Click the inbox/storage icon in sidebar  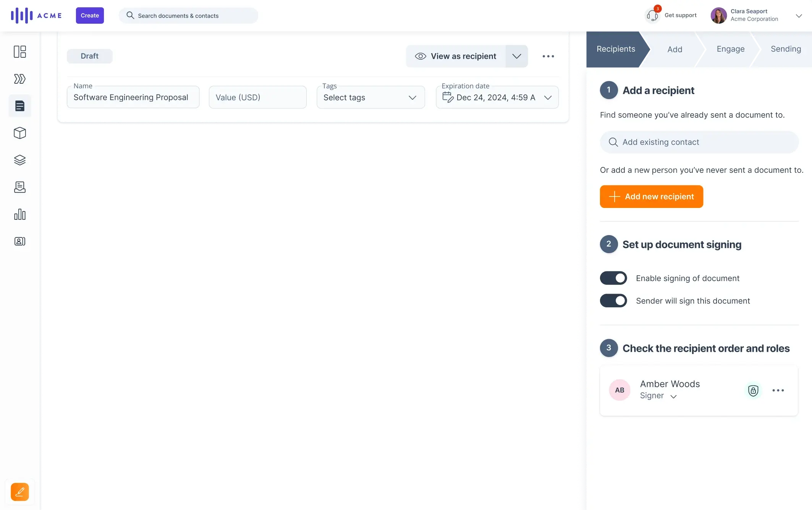[x=20, y=187]
